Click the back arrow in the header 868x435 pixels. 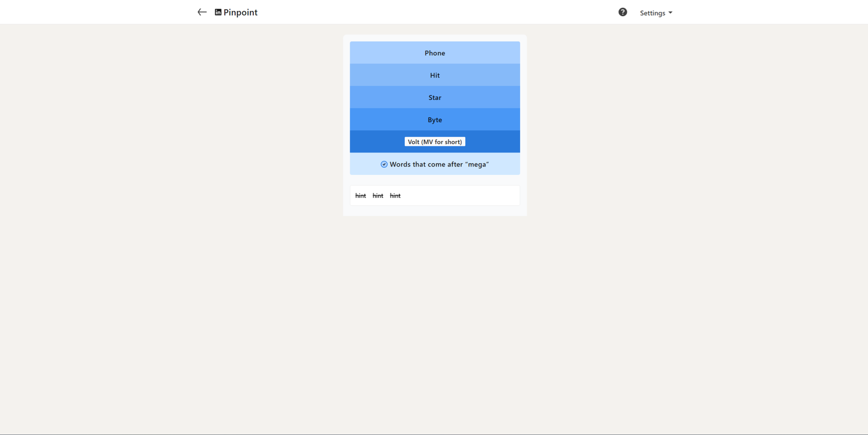[202, 12]
